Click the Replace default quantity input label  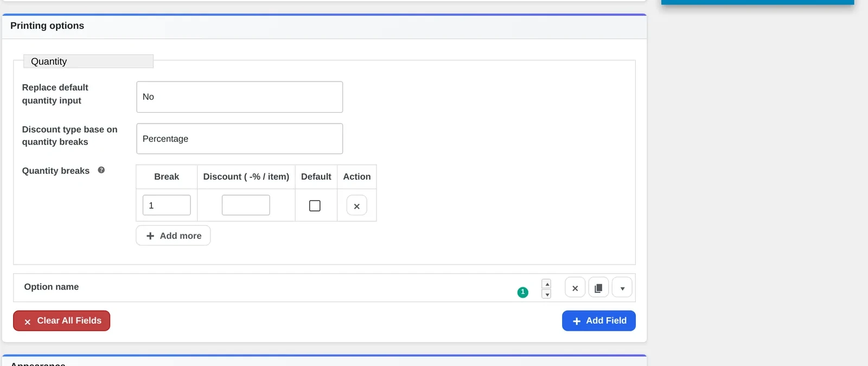(55, 94)
